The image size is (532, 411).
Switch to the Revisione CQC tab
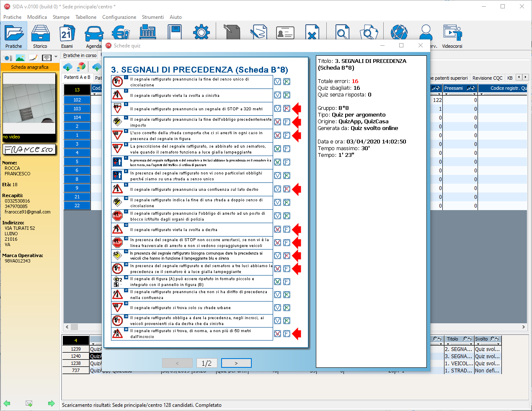[487, 78]
